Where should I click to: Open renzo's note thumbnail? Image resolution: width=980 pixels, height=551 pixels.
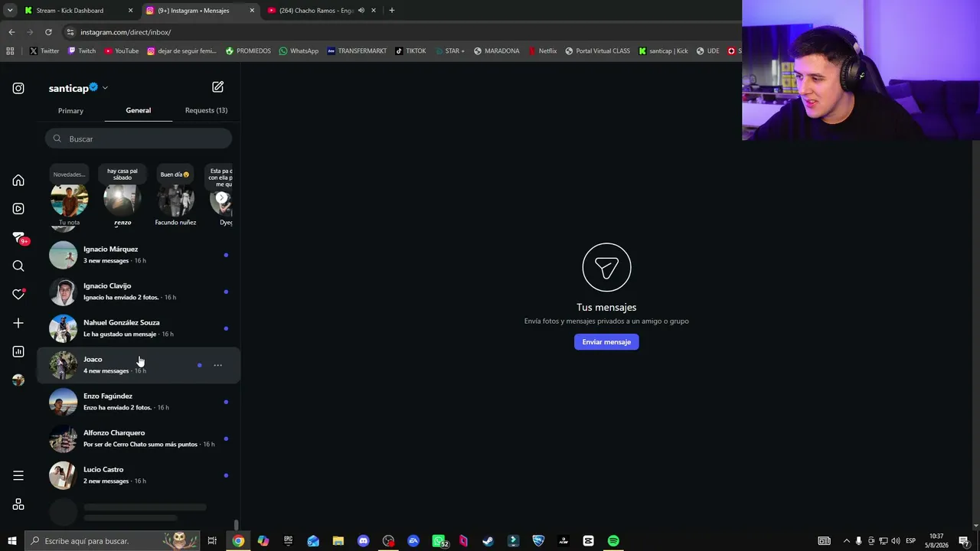point(122,200)
